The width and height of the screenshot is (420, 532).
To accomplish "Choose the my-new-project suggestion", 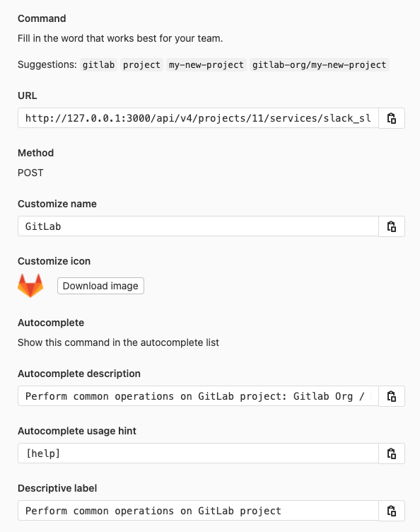I will tap(206, 65).
